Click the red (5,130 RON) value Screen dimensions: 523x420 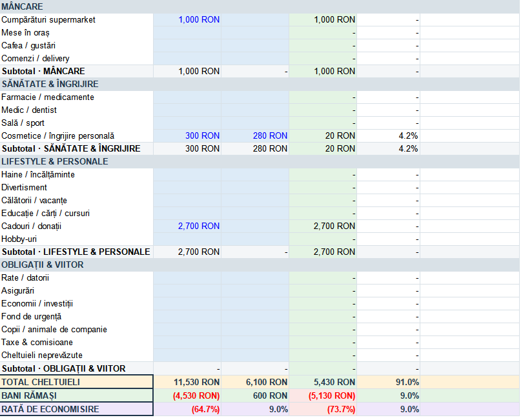(331, 396)
